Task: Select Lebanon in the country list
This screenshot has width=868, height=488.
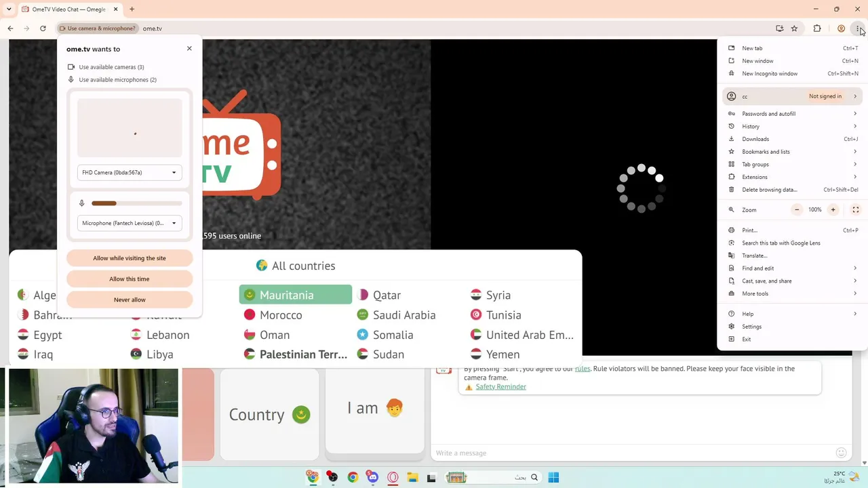Action: tap(160, 335)
